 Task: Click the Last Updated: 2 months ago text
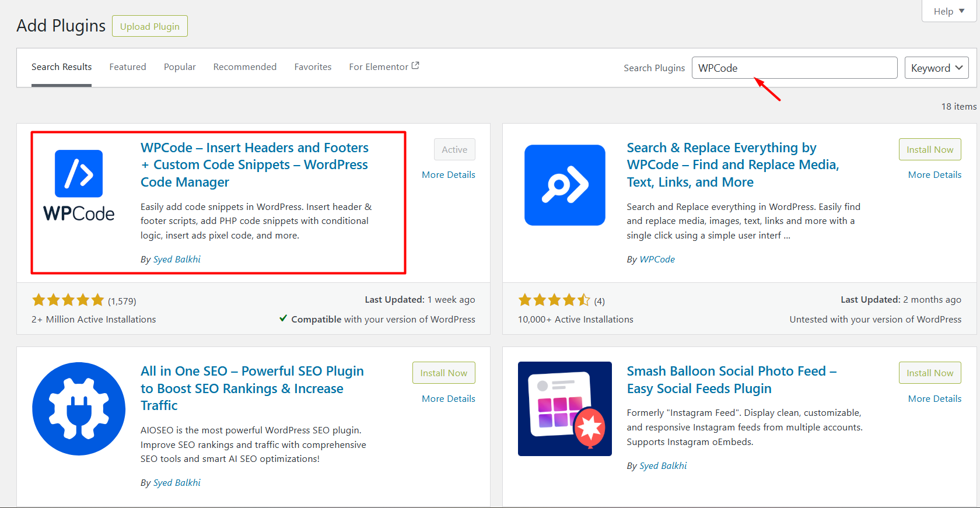tap(901, 300)
